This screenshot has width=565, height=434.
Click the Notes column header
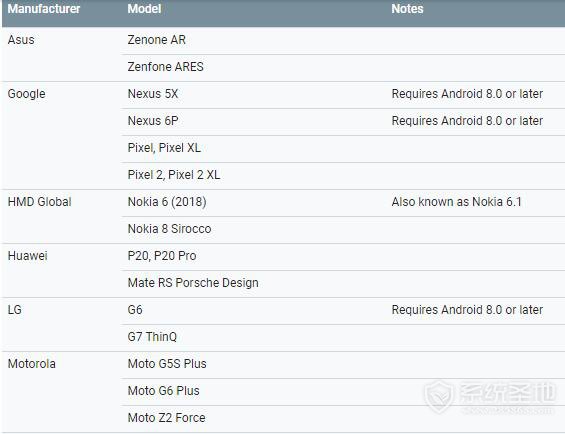click(x=407, y=9)
